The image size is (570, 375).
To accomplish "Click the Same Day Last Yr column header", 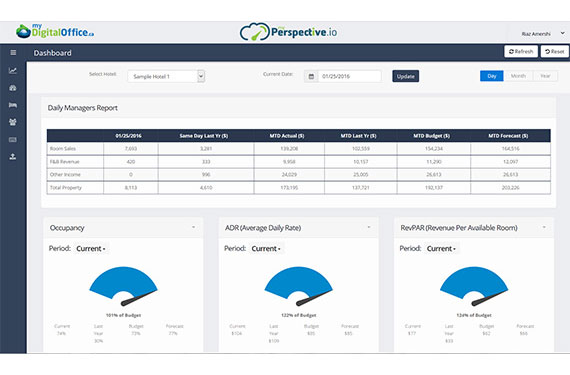I will 204,136.
